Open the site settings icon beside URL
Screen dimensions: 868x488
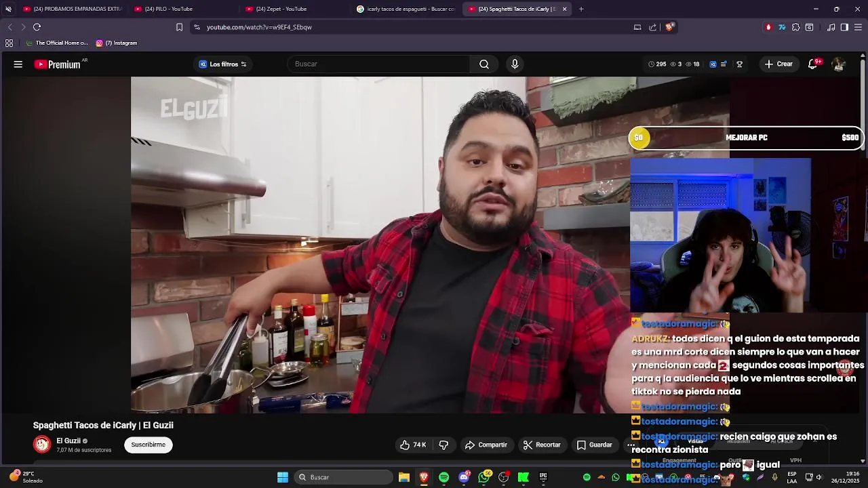point(197,27)
